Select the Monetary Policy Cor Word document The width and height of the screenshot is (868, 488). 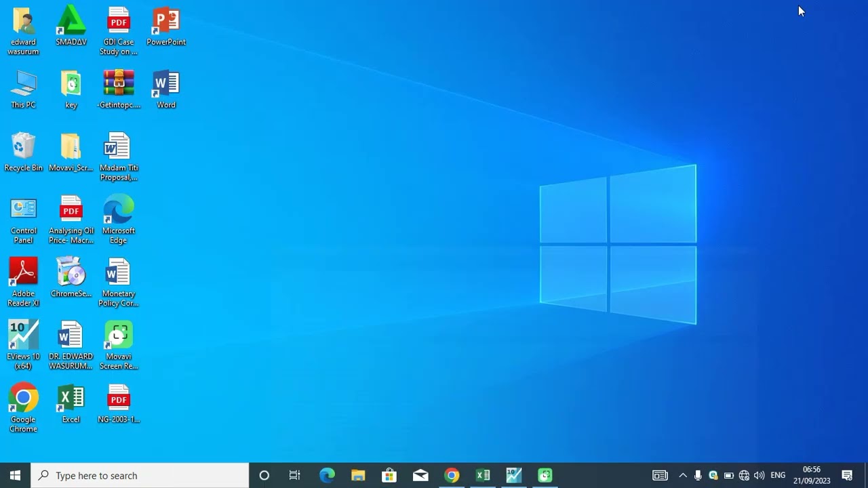(x=119, y=283)
